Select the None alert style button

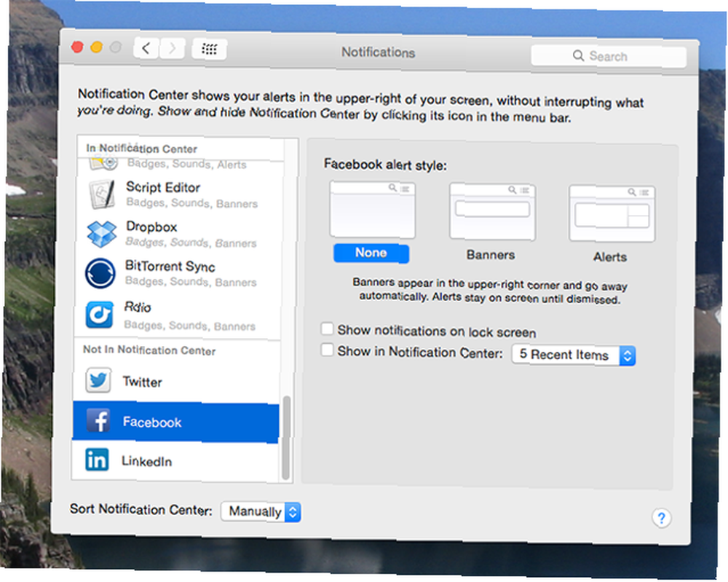[371, 253]
